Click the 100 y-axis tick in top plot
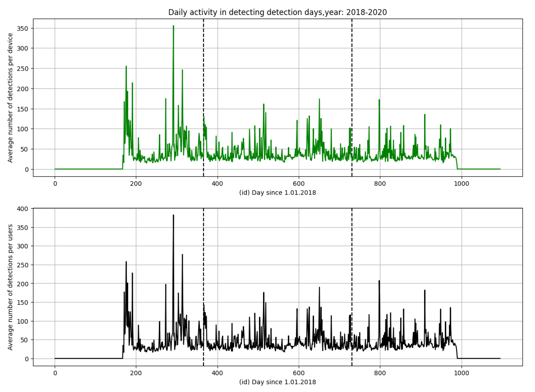 23,129
